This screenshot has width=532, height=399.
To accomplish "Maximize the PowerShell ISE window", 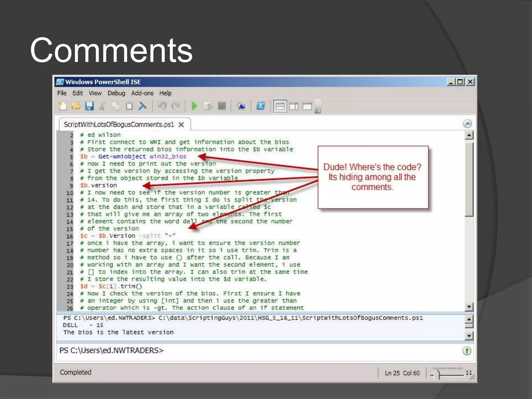I will [x=460, y=82].
